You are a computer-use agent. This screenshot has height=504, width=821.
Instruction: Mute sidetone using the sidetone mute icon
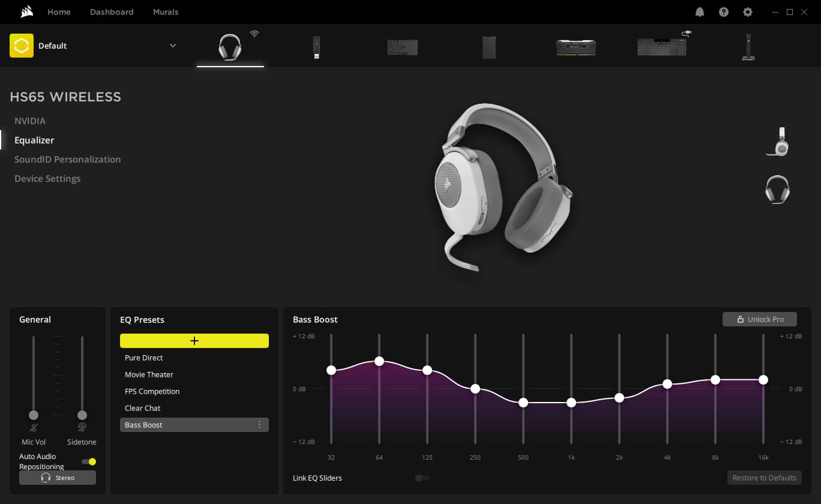(81, 428)
